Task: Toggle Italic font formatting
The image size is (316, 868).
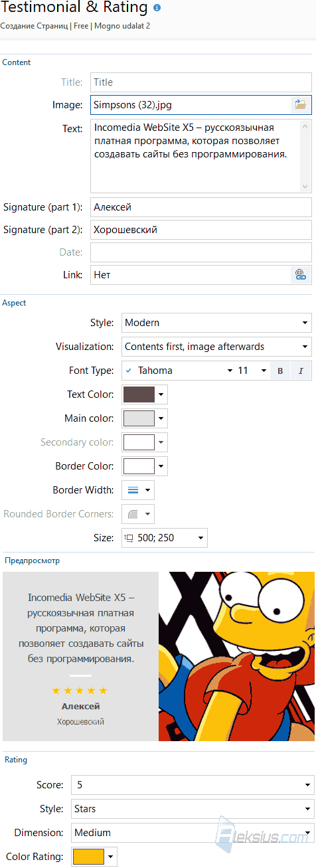Action: [x=301, y=371]
